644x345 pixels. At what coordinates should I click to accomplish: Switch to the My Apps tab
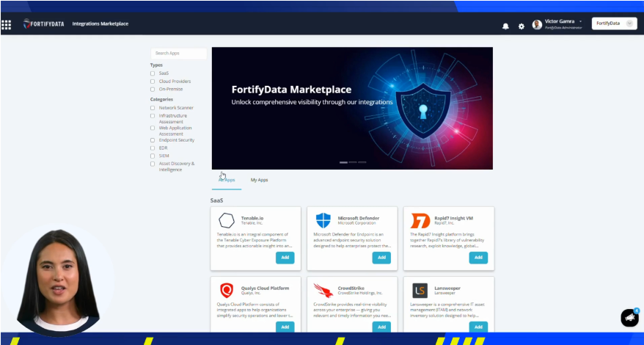point(259,180)
